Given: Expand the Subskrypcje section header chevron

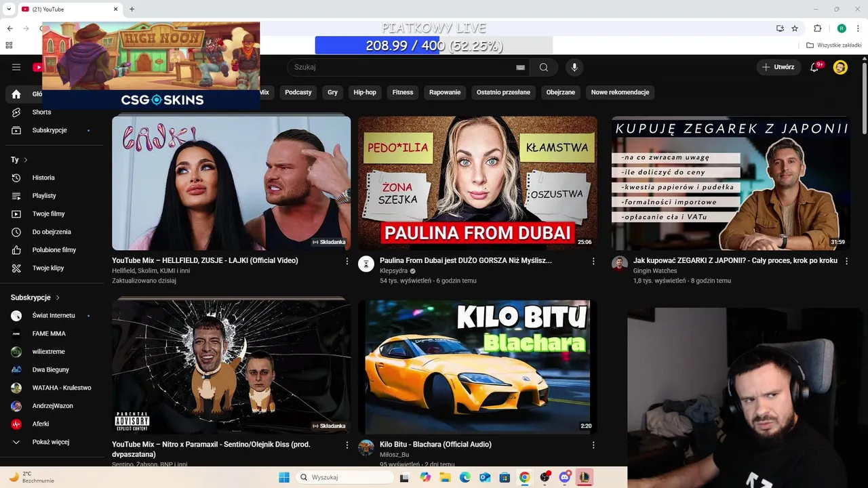Looking at the screenshot, I should [58, 298].
